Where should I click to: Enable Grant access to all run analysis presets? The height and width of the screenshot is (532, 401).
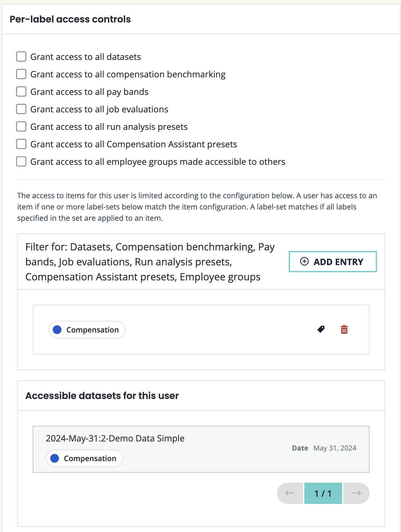(21, 127)
